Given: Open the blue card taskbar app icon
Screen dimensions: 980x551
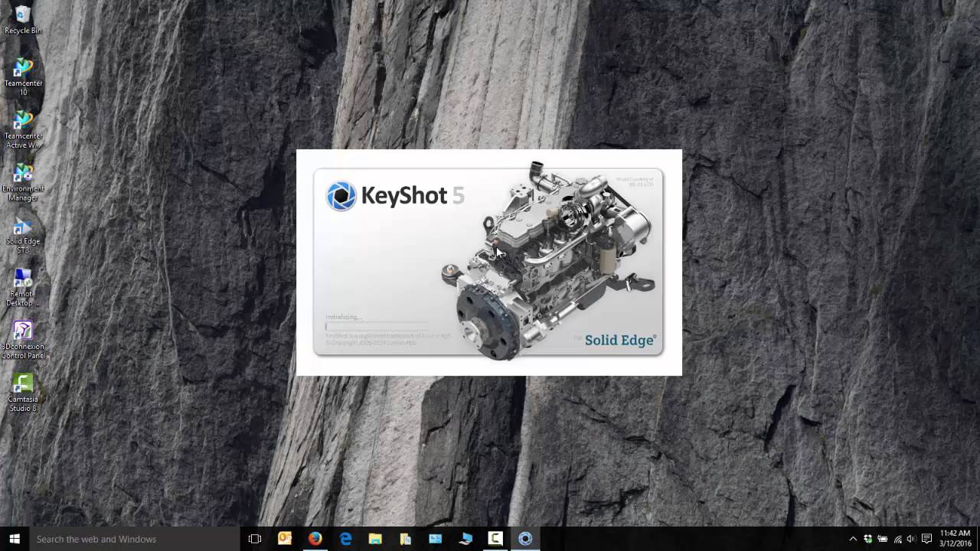Looking at the screenshot, I should (436, 539).
